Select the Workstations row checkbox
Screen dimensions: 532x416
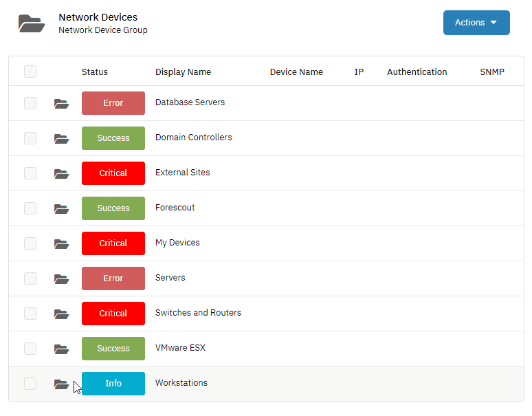click(30, 384)
